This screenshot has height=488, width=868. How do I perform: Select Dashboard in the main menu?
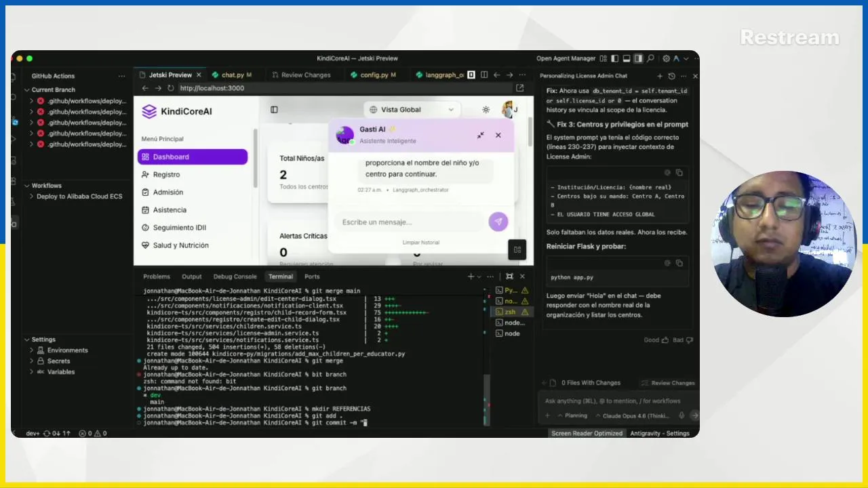[193, 157]
